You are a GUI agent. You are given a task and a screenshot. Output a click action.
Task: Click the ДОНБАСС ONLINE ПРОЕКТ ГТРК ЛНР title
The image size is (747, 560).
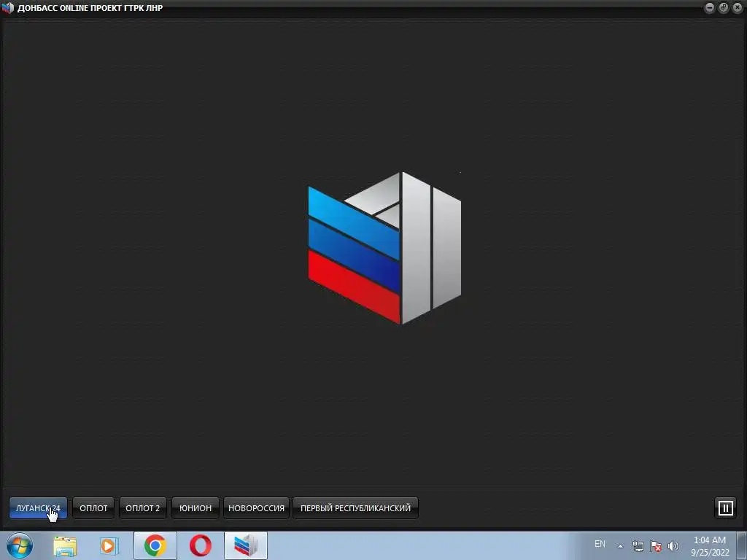(x=90, y=8)
